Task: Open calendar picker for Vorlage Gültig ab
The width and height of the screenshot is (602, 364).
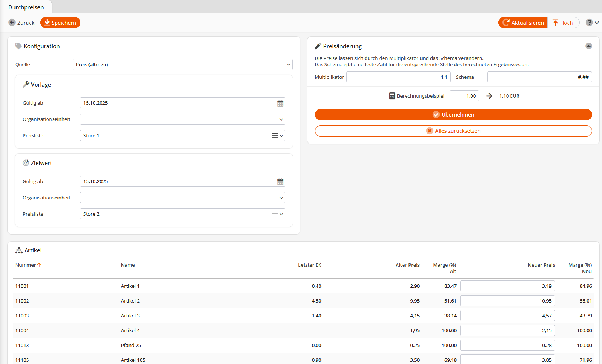Action: coord(280,103)
